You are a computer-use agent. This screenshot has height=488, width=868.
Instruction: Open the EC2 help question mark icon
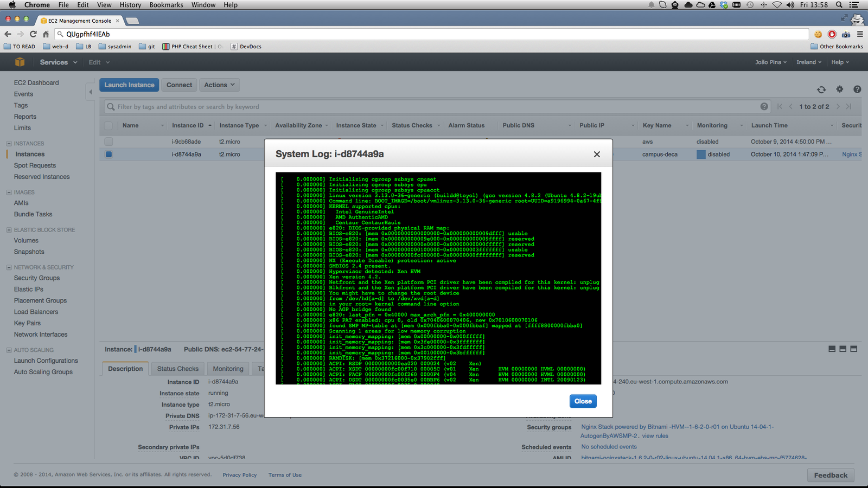857,89
